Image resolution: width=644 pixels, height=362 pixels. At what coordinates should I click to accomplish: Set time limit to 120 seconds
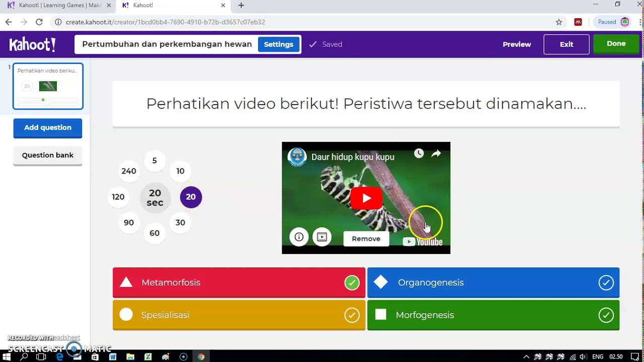118,197
